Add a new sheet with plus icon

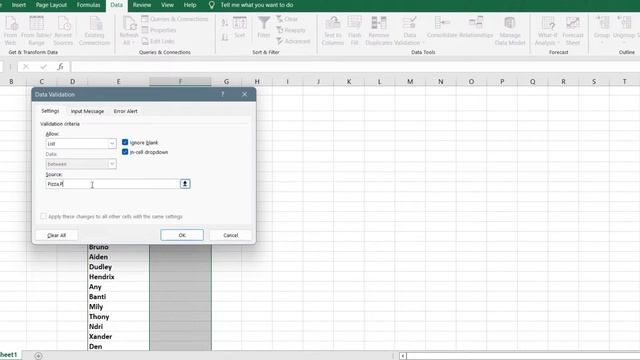click(x=38, y=356)
